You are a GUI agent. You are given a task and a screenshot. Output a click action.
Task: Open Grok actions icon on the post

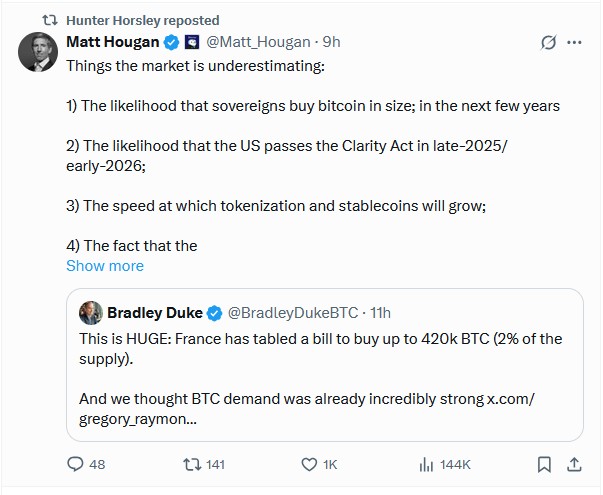pos(548,42)
